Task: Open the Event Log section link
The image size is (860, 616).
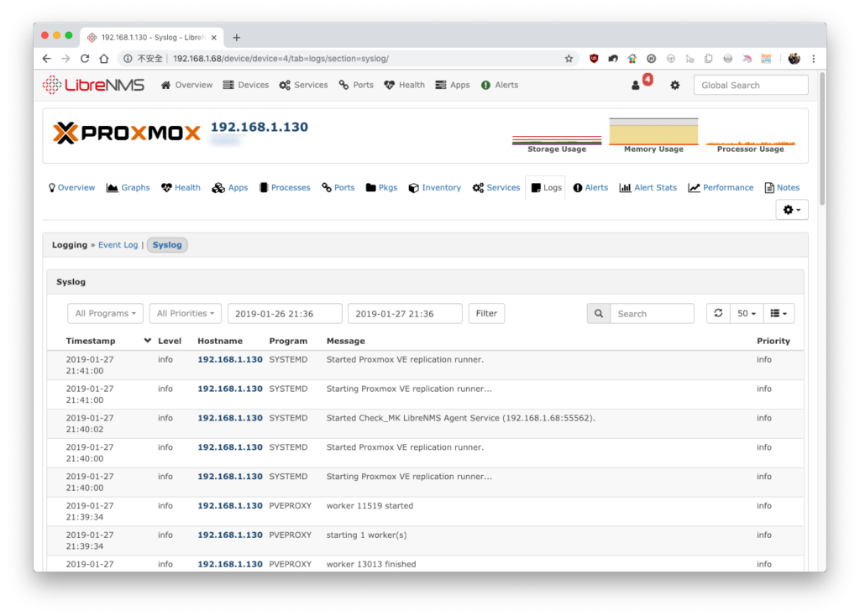Action: coord(118,245)
